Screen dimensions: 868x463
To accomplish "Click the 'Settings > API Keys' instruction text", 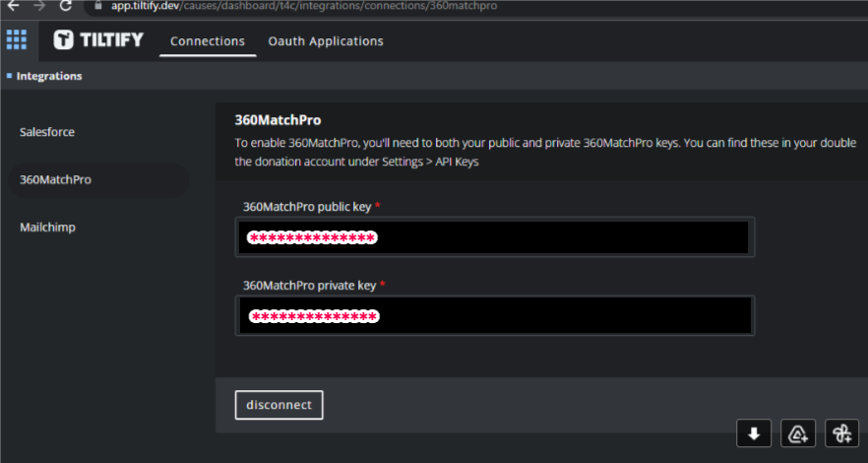I will 430,163.
